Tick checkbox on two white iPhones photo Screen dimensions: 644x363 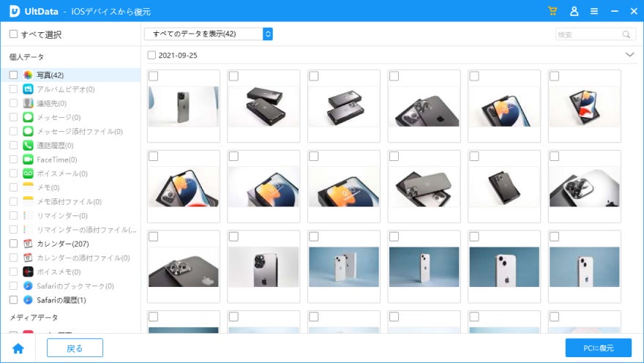[x=314, y=236]
